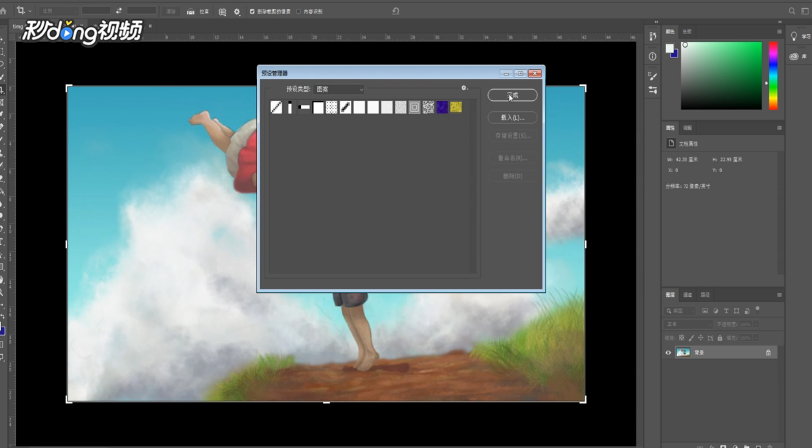Open the Layers panel menu
This screenshot has height=448, width=812.
pyautogui.click(x=779, y=295)
